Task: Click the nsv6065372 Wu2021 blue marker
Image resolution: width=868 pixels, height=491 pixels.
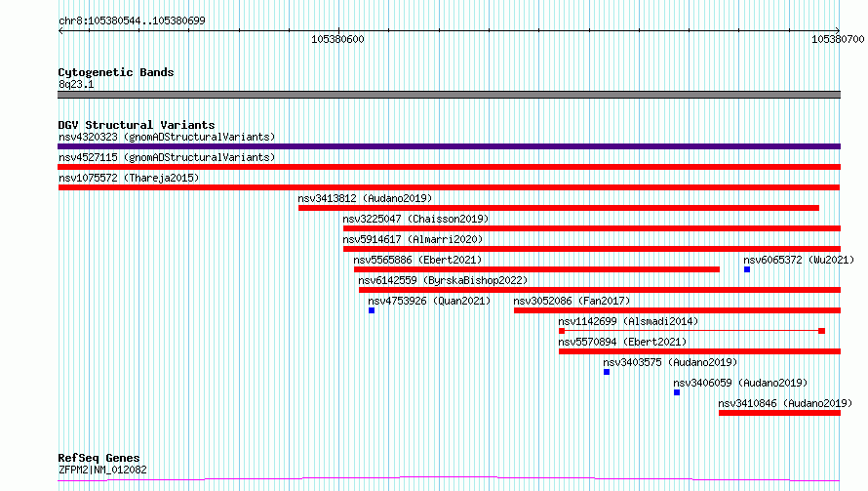Action: point(747,269)
